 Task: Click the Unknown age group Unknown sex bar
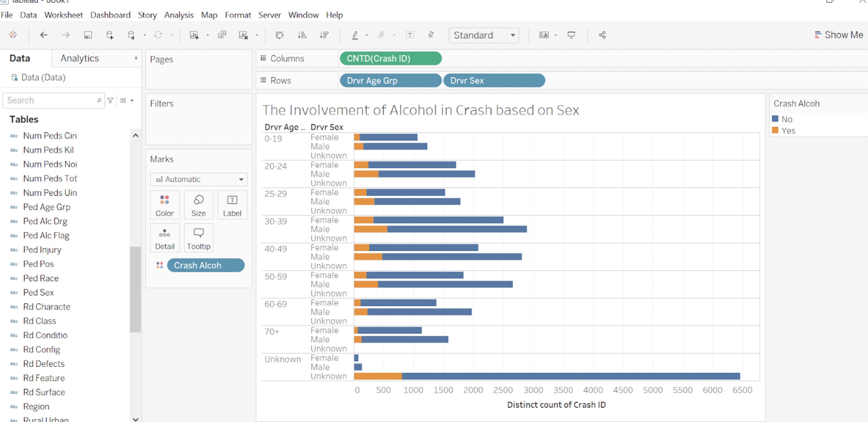(547, 376)
